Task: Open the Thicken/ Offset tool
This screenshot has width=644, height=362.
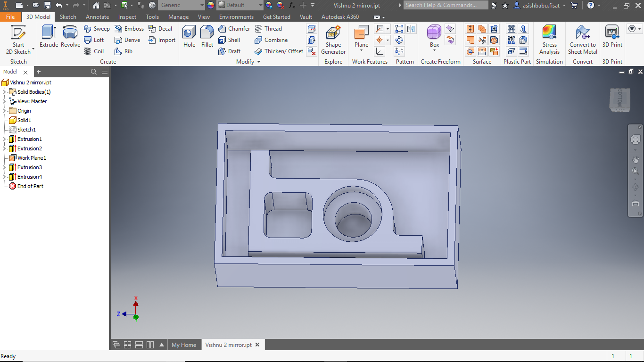Action: 279,51
